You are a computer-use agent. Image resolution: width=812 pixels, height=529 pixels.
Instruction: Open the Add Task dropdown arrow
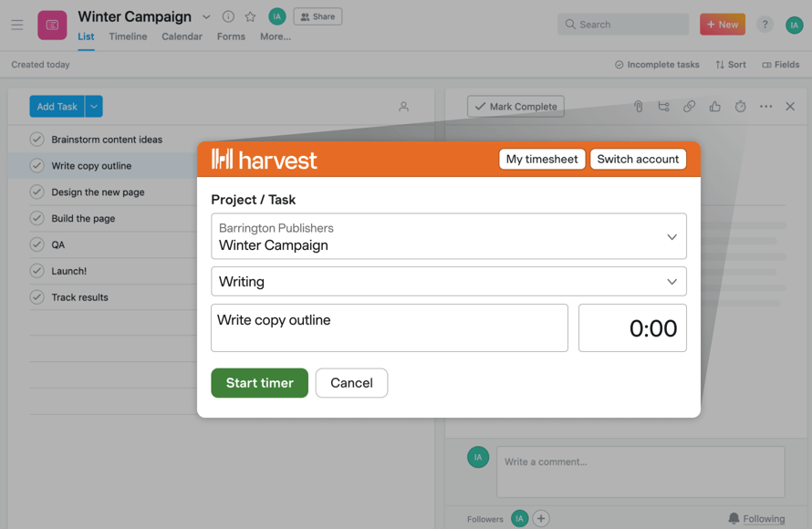pyautogui.click(x=94, y=107)
